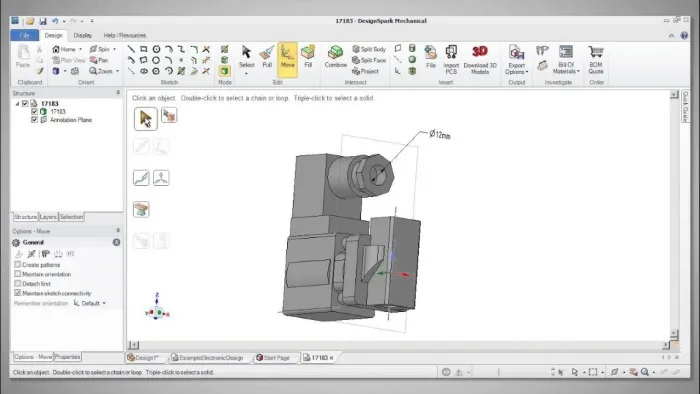Open the Start Page document tab
This screenshot has height=394, width=700.
click(273, 357)
